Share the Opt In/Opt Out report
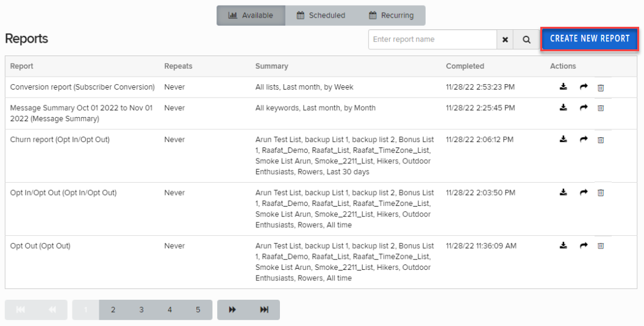The image size is (644, 326). tap(584, 192)
